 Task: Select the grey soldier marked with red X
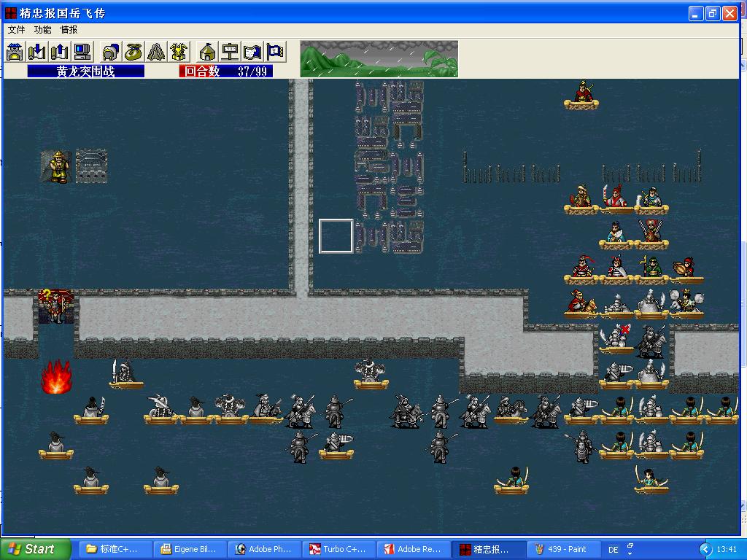click(x=616, y=338)
